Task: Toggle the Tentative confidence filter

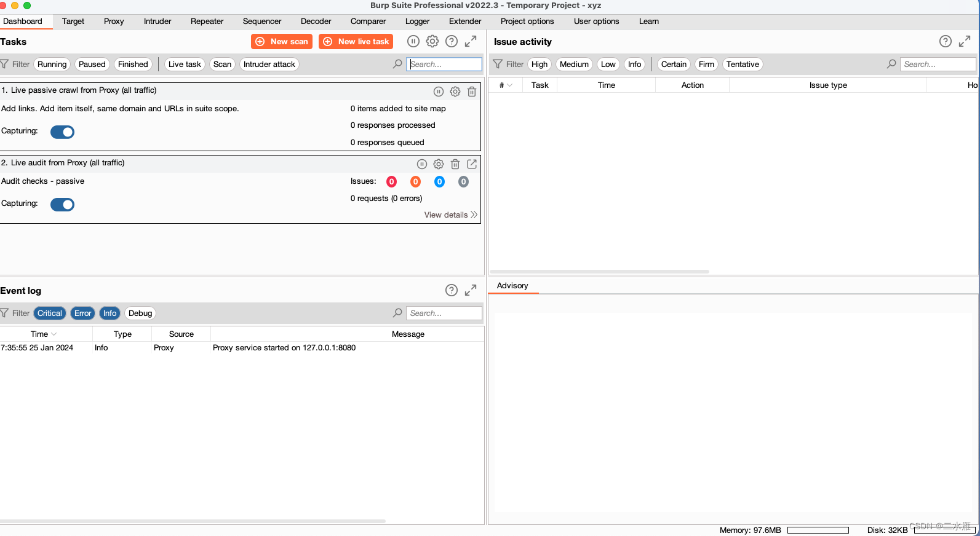Action: tap(743, 64)
